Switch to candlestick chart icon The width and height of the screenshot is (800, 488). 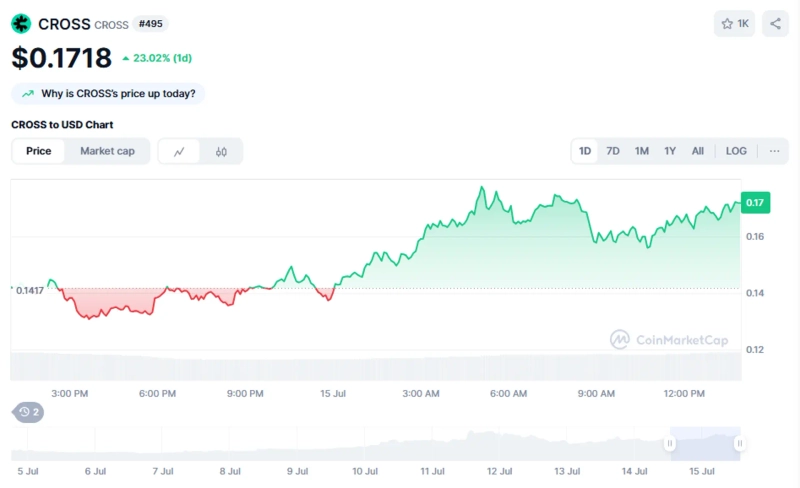click(x=221, y=152)
